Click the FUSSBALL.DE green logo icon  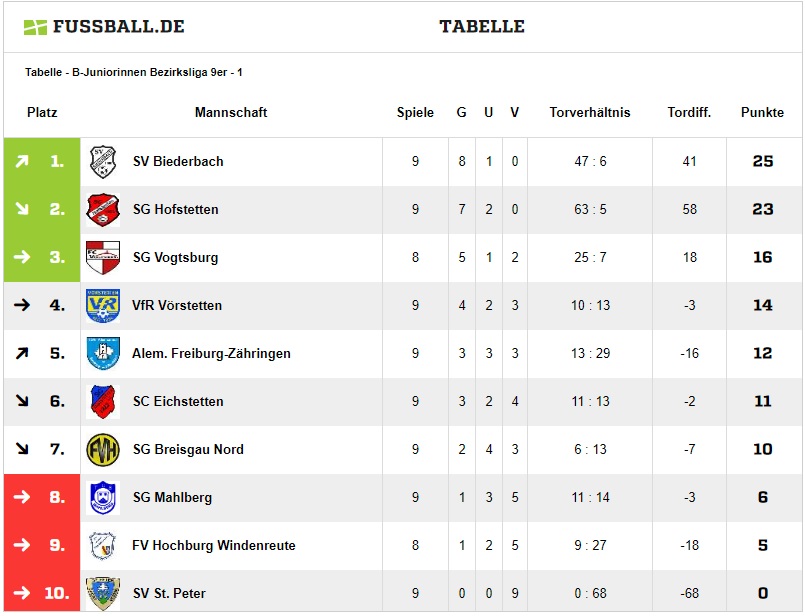pos(35,27)
